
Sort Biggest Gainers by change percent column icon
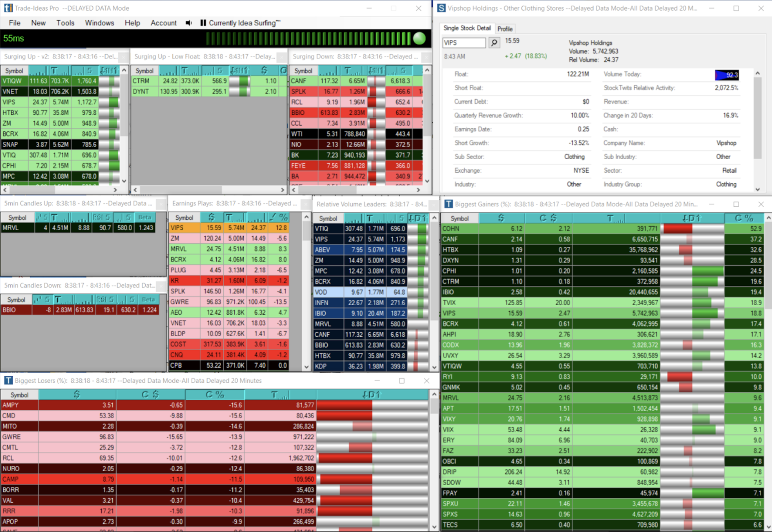click(744, 218)
